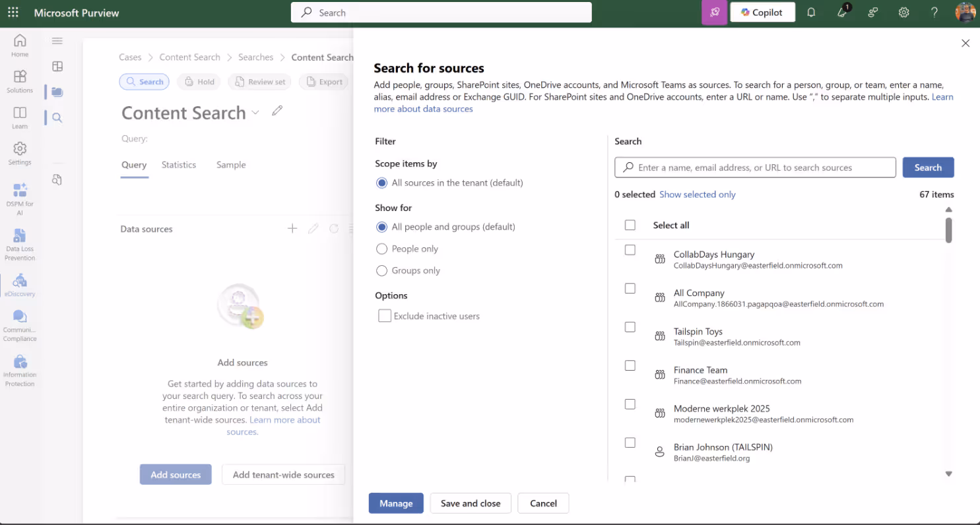The height and width of the screenshot is (525, 980).
Task: Tick the Select all checkbox
Action: [x=630, y=225]
